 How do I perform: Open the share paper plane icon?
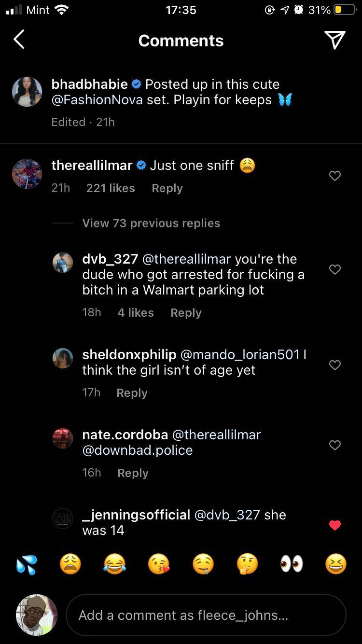click(x=334, y=40)
